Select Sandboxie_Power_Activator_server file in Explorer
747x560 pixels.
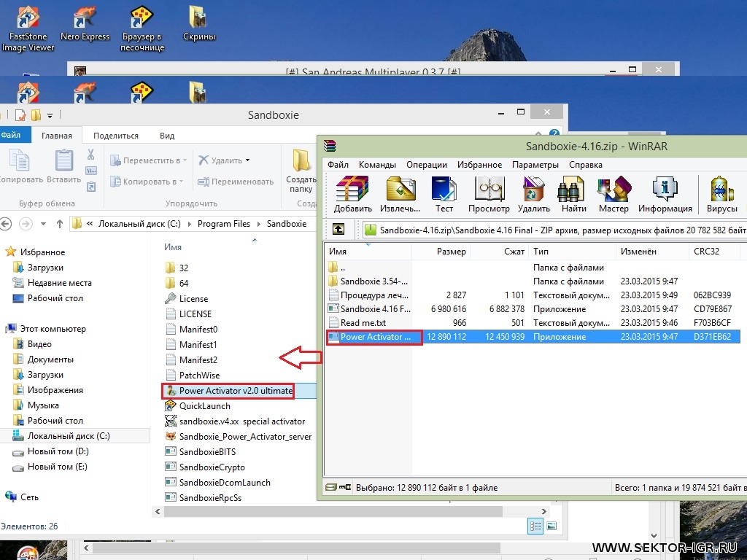pyautogui.click(x=239, y=437)
